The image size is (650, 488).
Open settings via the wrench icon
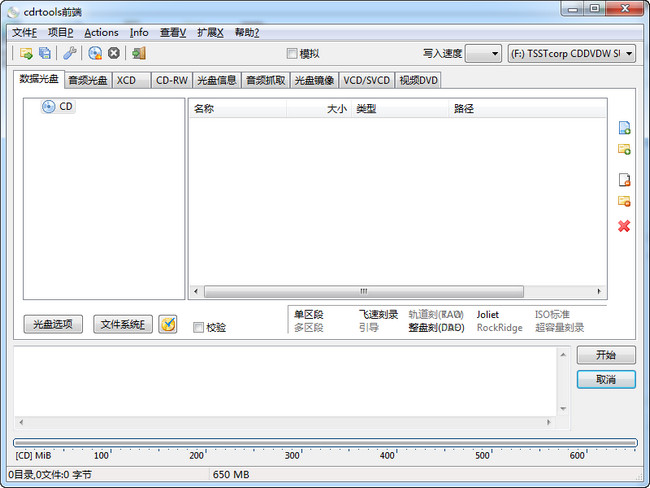70,53
